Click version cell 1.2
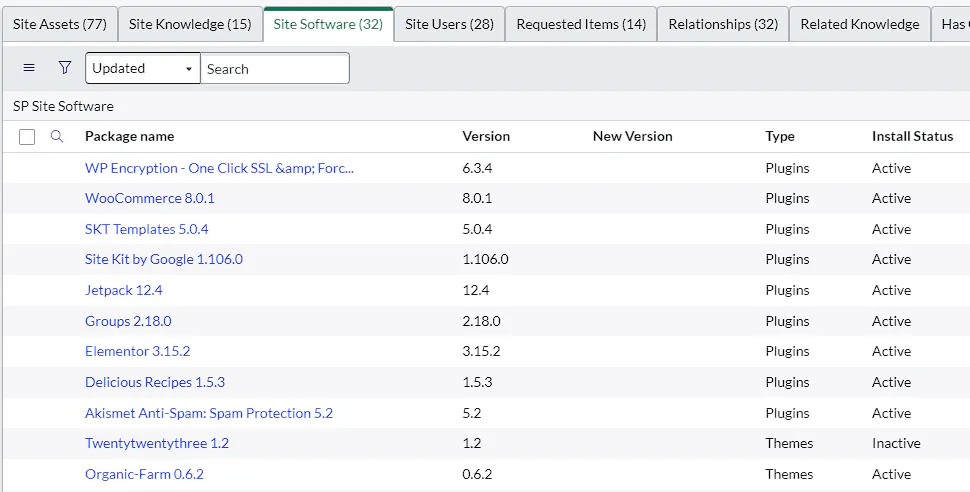The image size is (970, 492). [x=471, y=444]
